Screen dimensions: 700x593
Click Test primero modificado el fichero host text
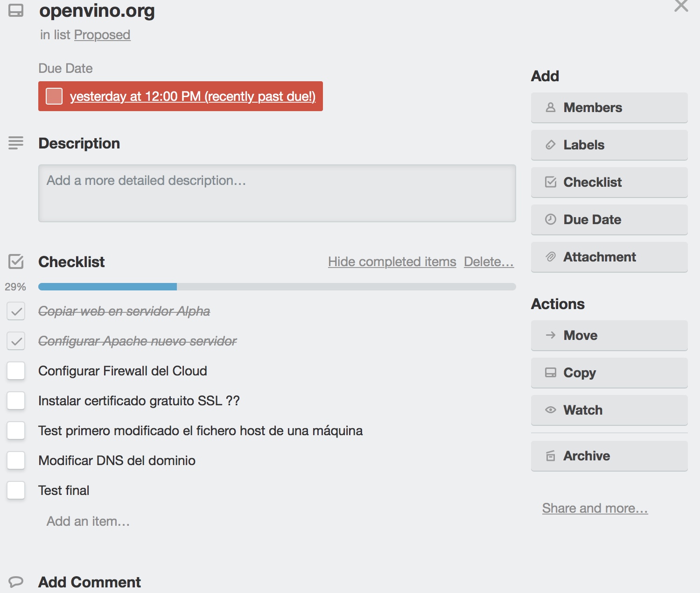201,431
